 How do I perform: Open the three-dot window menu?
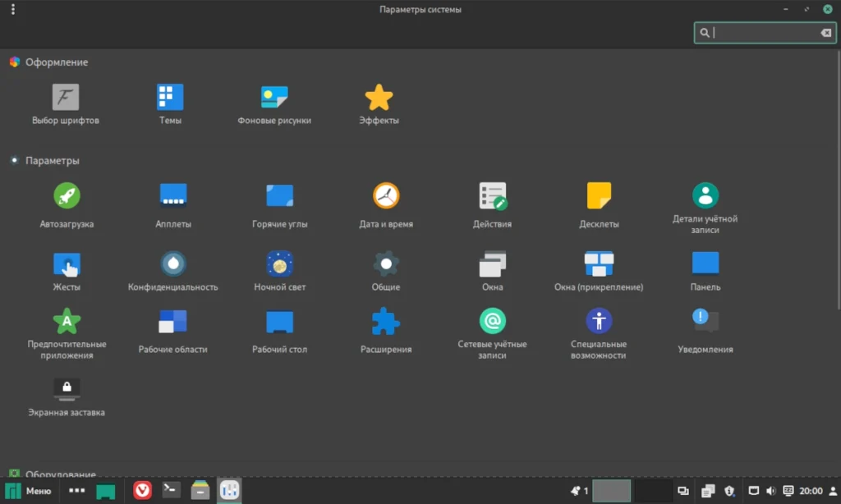click(13, 9)
